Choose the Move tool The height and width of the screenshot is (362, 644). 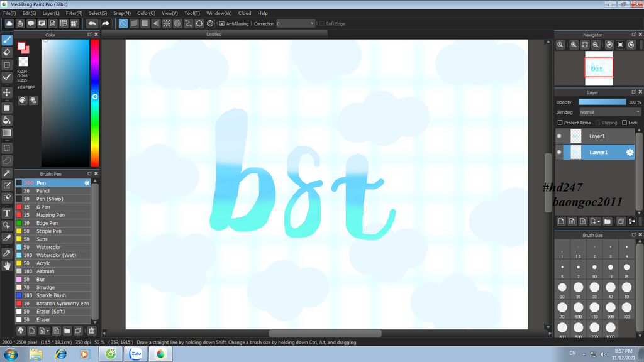pos(7,92)
